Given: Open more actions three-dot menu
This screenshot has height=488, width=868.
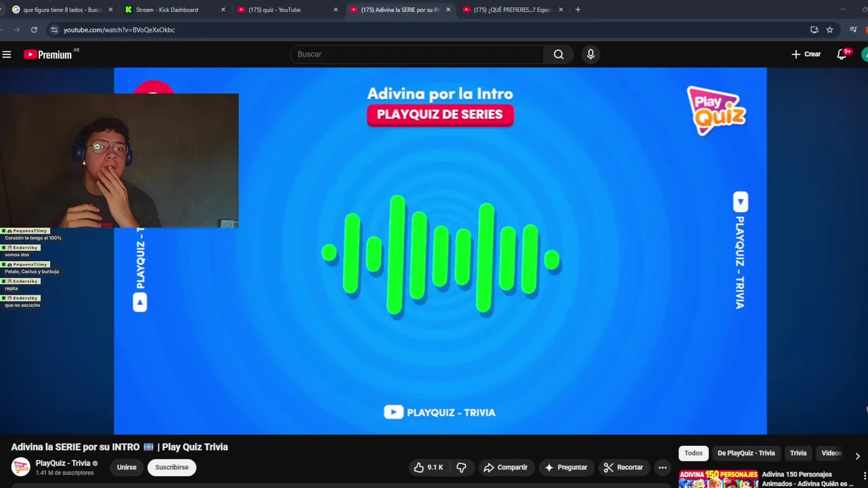Looking at the screenshot, I should tap(663, 467).
